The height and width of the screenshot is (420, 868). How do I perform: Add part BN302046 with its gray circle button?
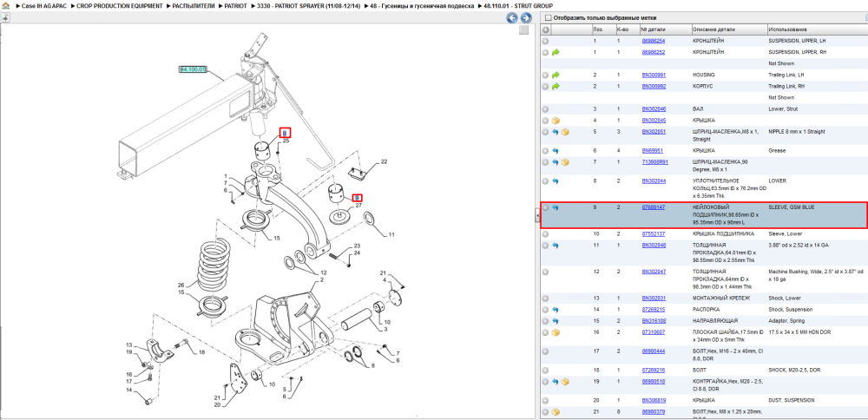[x=546, y=109]
